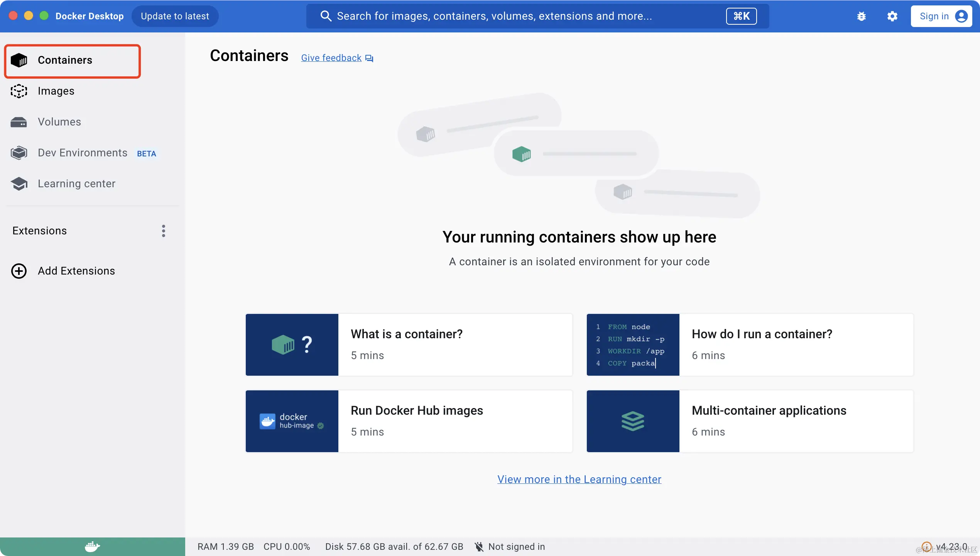Click the Add Extensions plus icon
Screen dimensions: 980x556
point(19,271)
